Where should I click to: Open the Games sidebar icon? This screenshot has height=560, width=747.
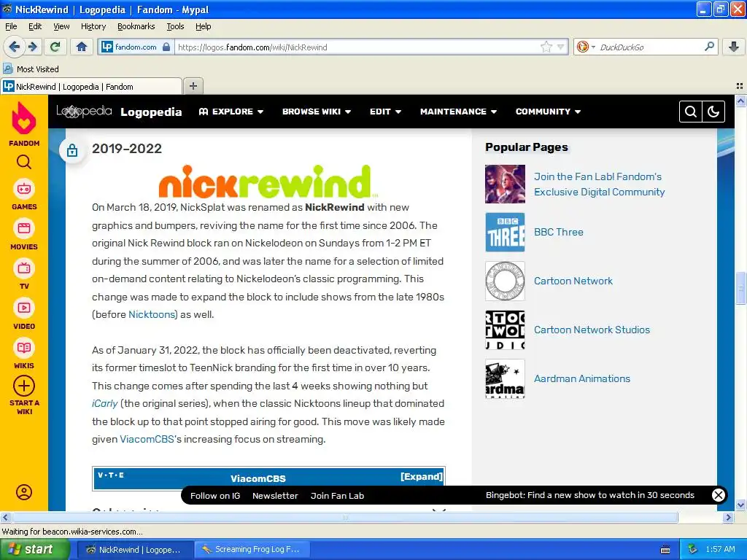click(x=24, y=189)
